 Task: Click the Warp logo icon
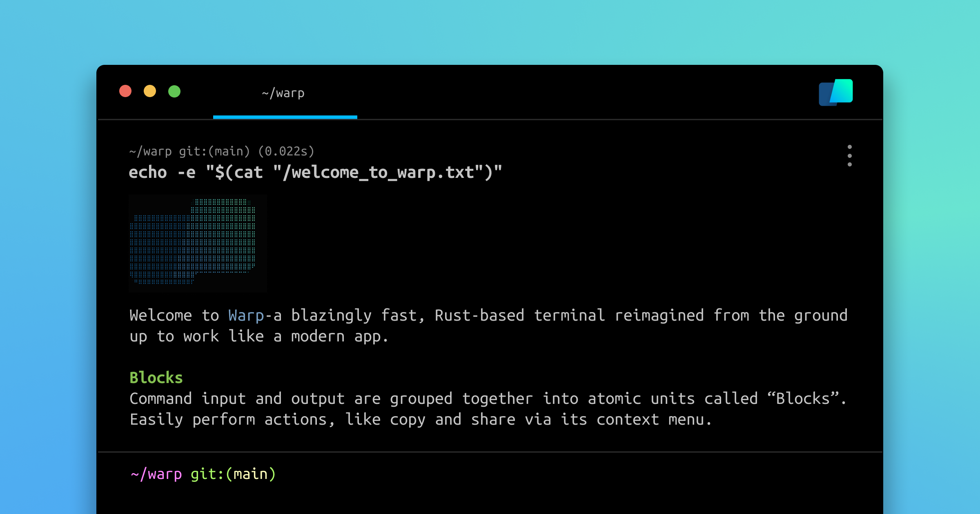(835, 92)
